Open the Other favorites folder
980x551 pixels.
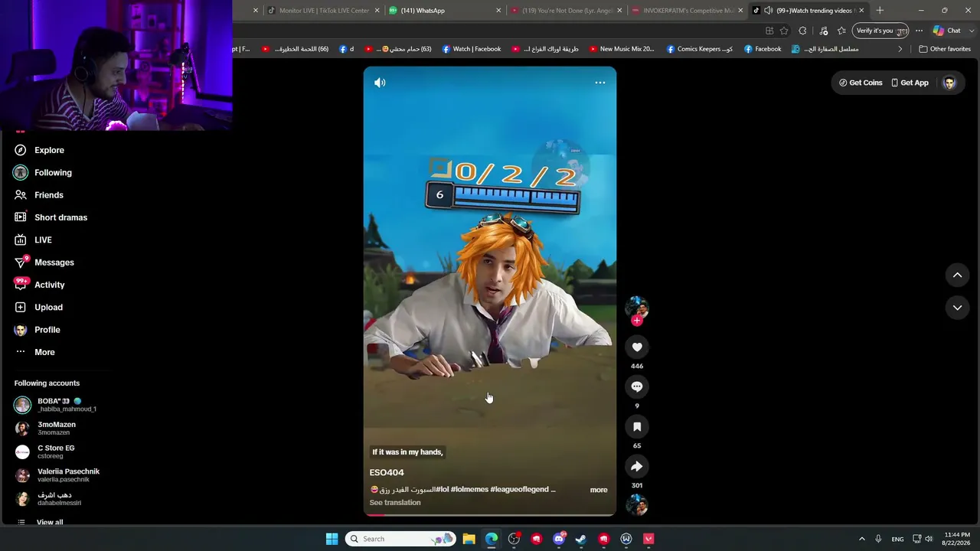[x=945, y=49]
